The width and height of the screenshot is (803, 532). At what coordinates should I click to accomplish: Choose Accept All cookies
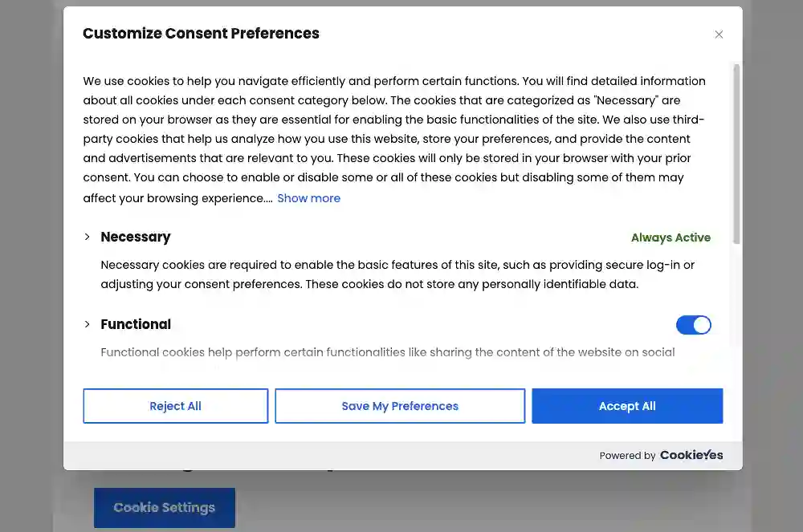pyautogui.click(x=627, y=406)
